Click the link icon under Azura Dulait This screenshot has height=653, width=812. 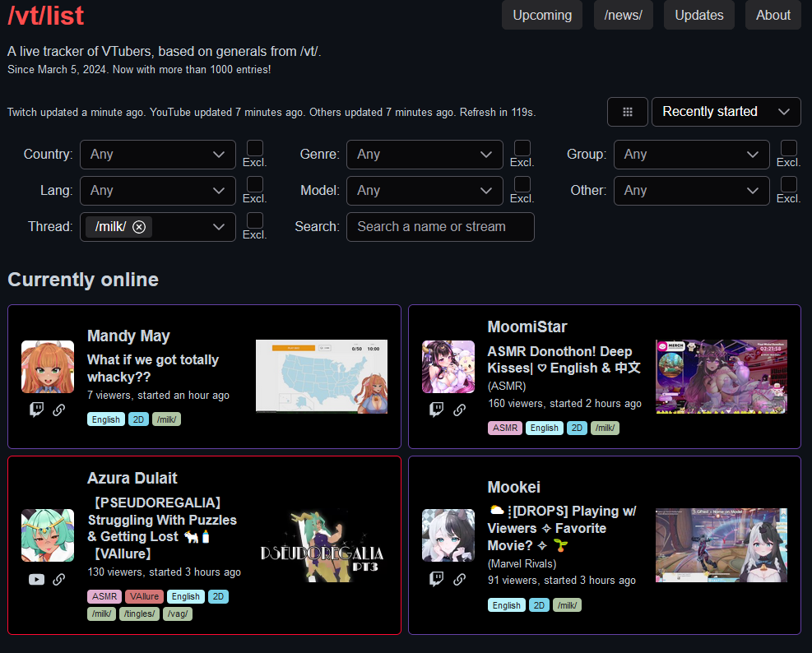point(59,579)
